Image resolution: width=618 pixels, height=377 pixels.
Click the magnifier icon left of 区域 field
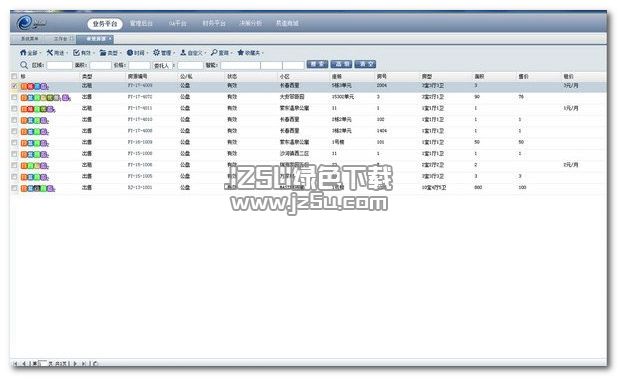coord(24,65)
